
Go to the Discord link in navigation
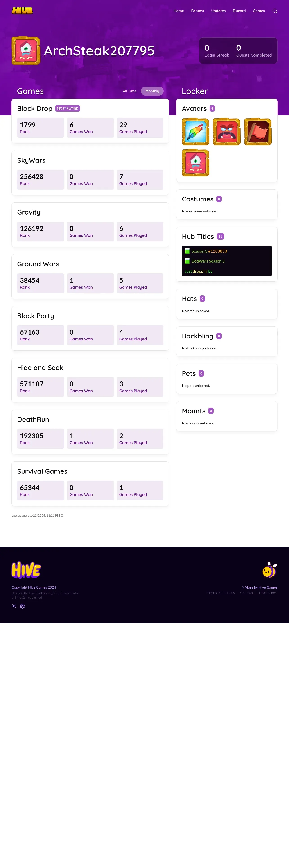(x=239, y=11)
